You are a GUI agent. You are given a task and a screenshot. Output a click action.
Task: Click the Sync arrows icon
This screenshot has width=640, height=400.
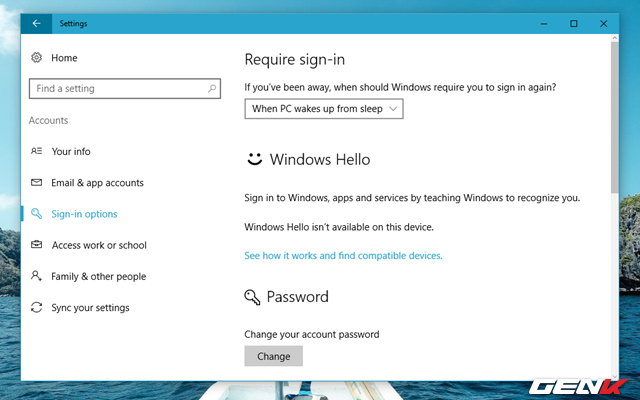coord(36,307)
